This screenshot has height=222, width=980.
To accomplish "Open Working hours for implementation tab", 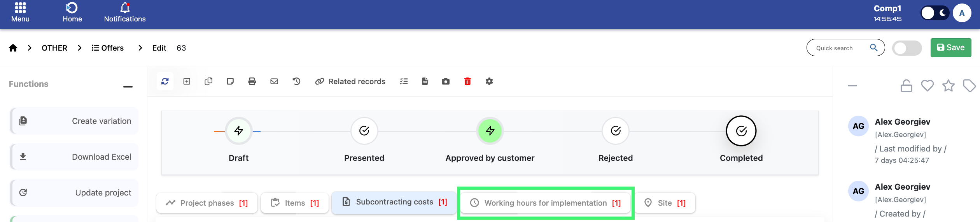I will [545, 203].
